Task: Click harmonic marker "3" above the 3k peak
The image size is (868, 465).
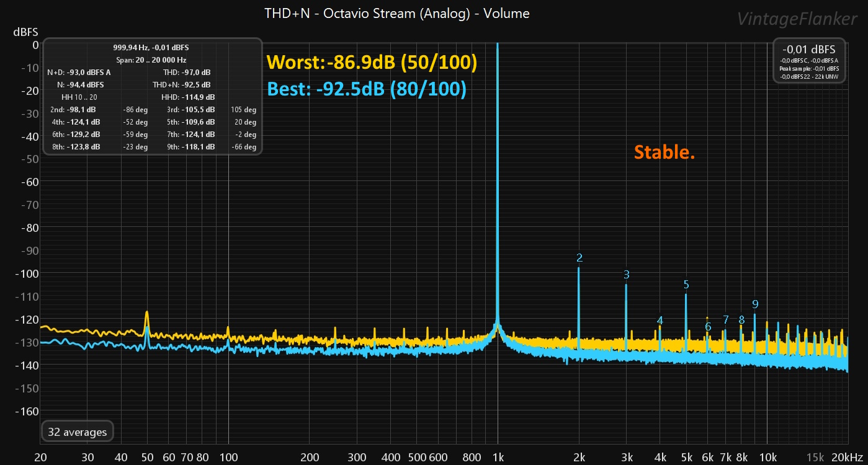Action: point(627,274)
